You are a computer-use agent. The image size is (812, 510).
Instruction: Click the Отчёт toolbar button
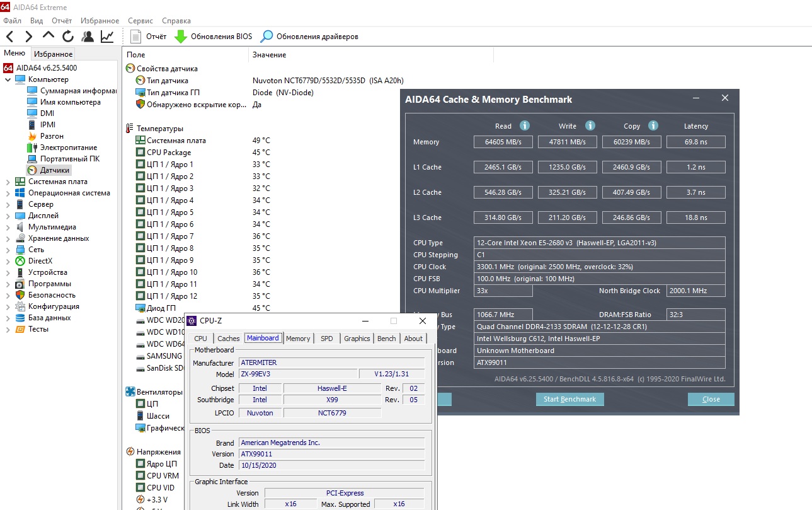click(149, 37)
